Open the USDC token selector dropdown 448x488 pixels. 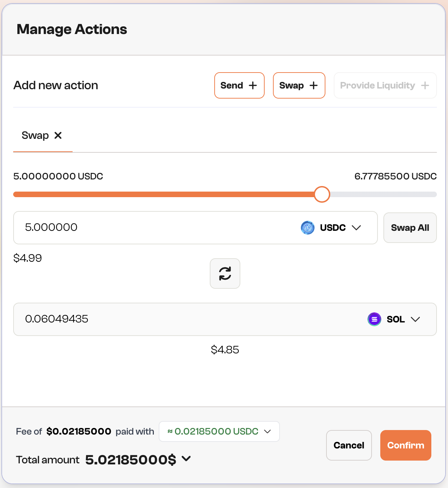[x=357, y=228]
